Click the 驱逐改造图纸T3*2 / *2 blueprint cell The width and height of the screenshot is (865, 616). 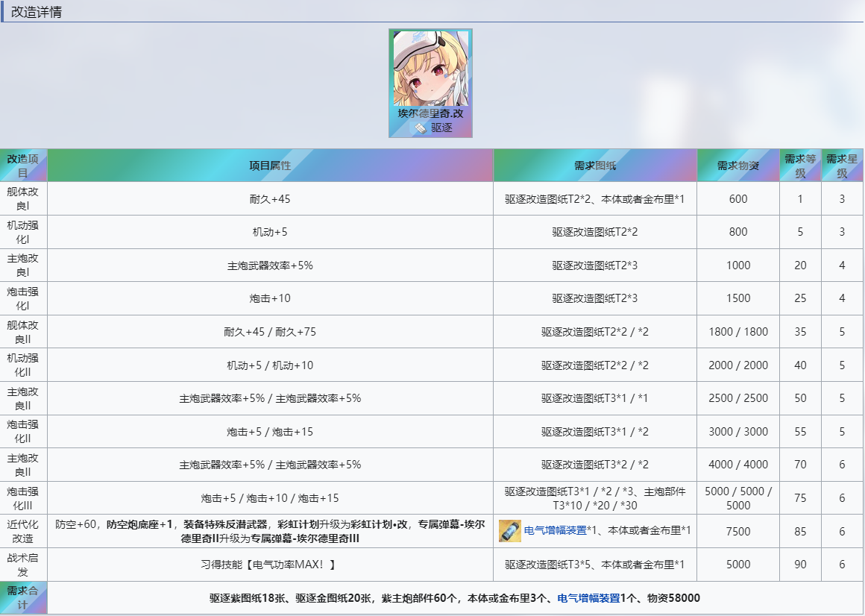595,465
